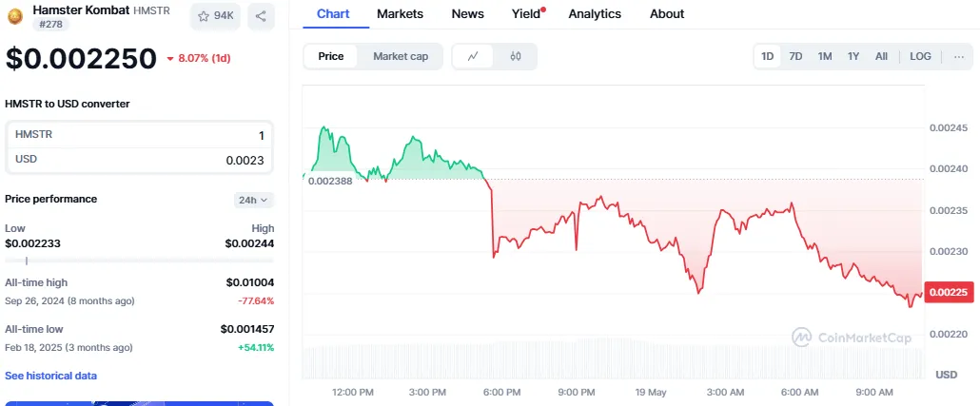Select the 7D range button
Screen dimensions: 980x406
[795, 56]
